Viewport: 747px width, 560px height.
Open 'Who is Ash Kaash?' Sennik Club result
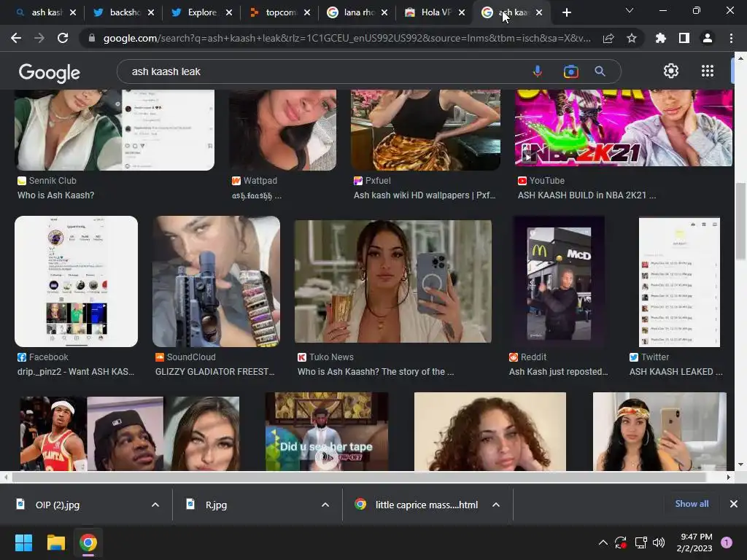pos(55,195)
